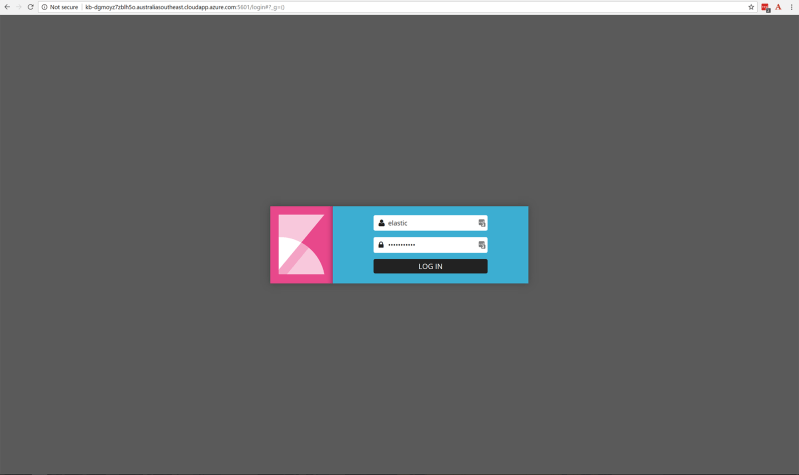Click the username field containing elastic
This screenshot has width=799, height=475.
430,223
